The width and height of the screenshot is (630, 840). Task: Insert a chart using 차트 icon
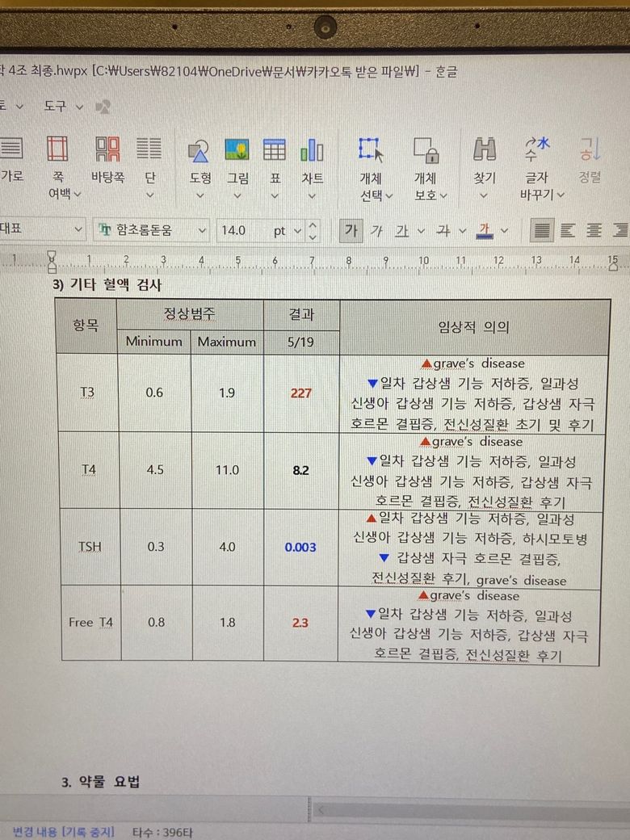pos(312,150)
